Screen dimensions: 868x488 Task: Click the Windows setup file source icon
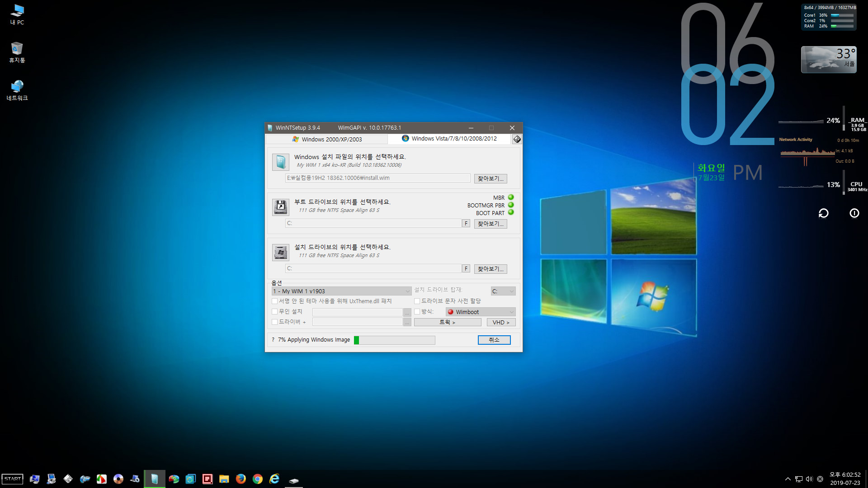(x=281, y=162)
